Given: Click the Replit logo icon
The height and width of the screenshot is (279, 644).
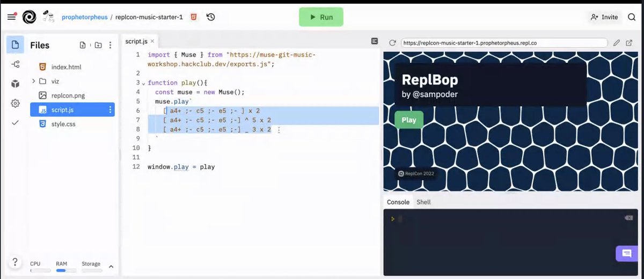Looking at the screenshot, I should pos(29,17).
